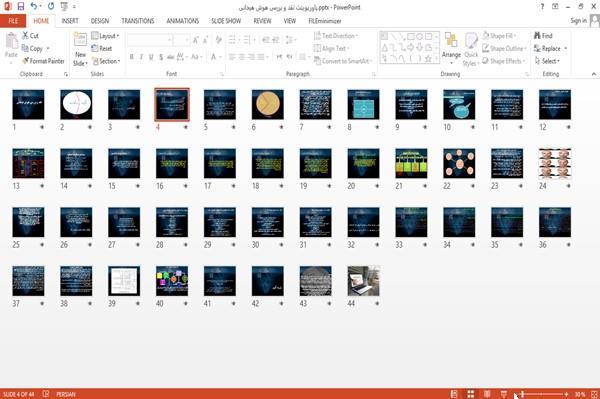Image resolution: width=600 pixels, height=399 pixels.
Task: Toggle Italic formatting button
Action: (x=141, y=57)
